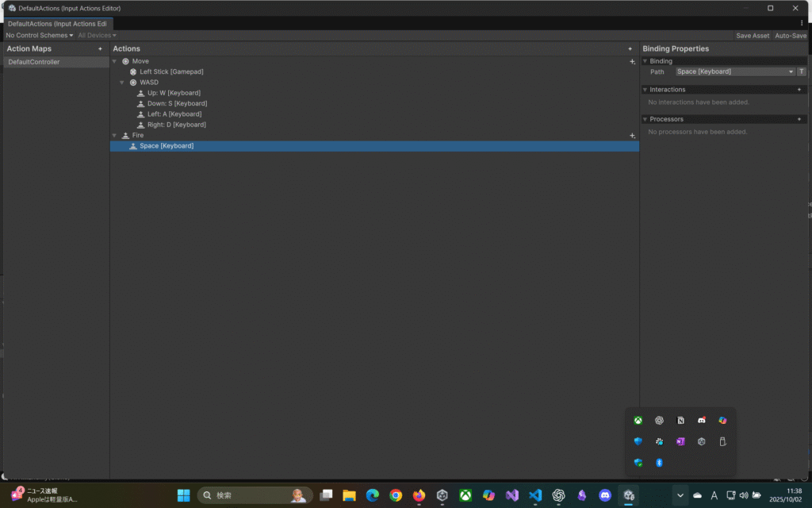Add a binding to the Fire action

click(632, 136)
